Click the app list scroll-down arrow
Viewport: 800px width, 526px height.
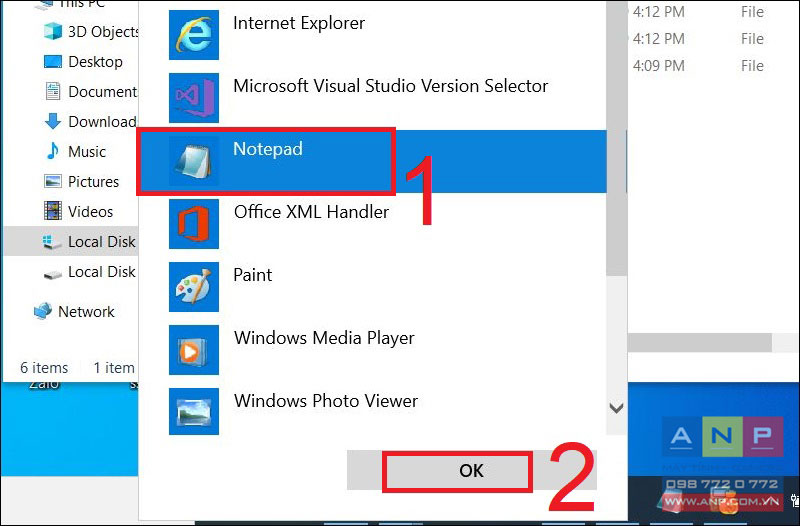click(616, 408)
